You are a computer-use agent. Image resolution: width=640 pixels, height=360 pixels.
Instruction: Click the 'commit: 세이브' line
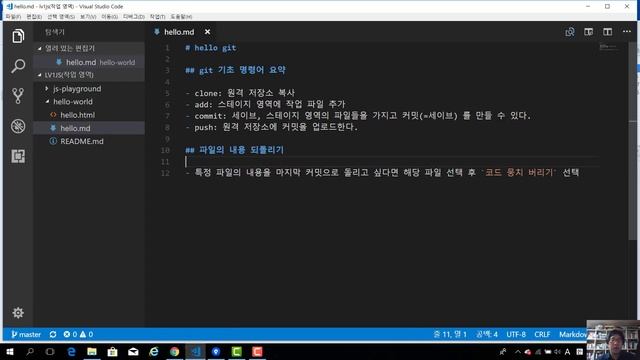coord(358,116)
